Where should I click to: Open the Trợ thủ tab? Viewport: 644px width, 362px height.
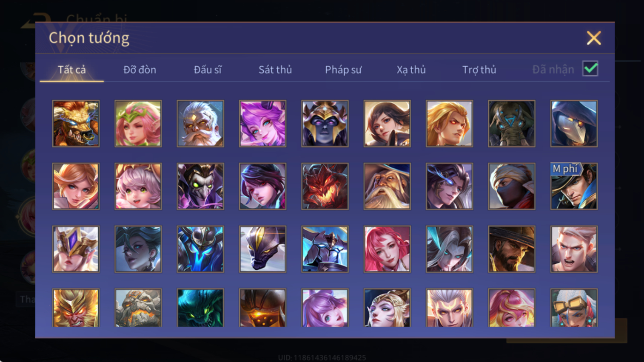tap(479, 70)
